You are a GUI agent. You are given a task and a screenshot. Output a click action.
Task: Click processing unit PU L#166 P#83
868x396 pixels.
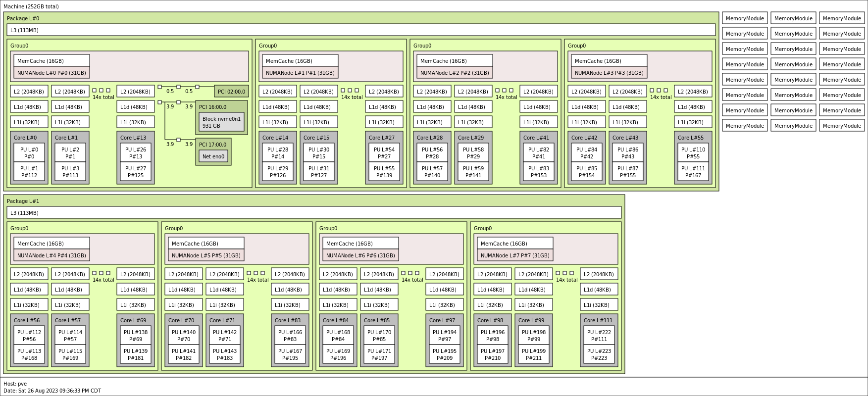point(290,336)
